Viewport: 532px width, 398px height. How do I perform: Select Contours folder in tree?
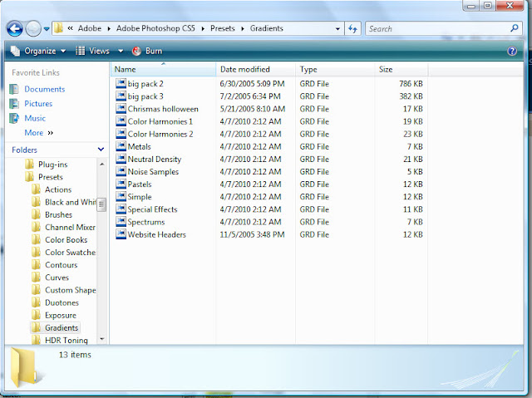tap(61, 265)
